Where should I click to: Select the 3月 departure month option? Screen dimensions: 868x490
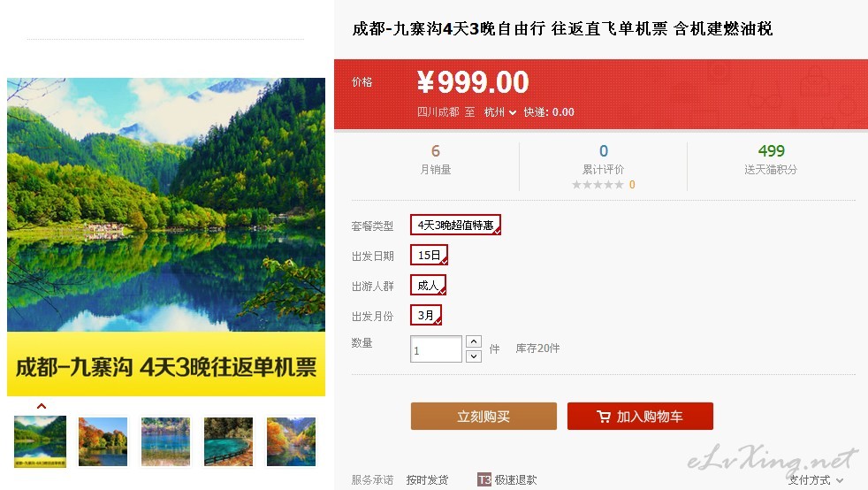(426, 315)
